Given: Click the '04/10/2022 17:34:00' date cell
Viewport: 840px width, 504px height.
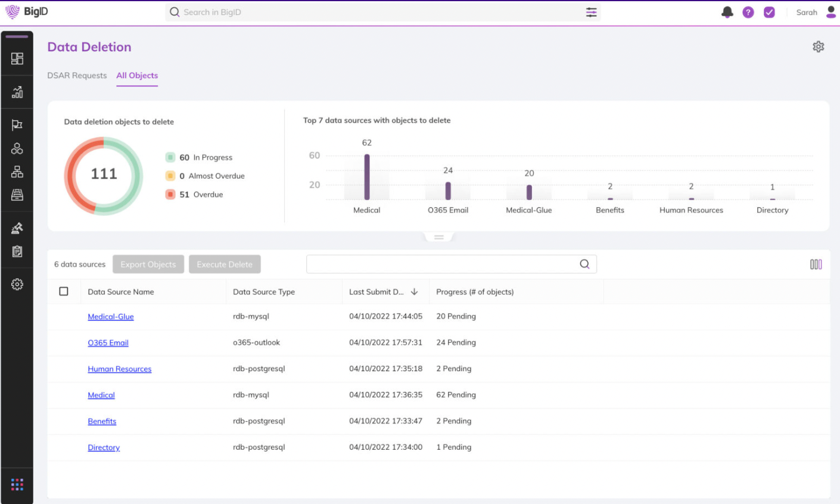Looking at the screenshot, I should pyautogui.click(x=385, y=447).
